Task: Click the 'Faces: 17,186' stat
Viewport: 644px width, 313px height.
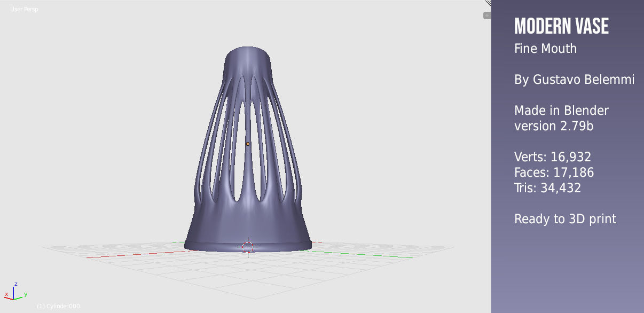Action: [554, 173]
